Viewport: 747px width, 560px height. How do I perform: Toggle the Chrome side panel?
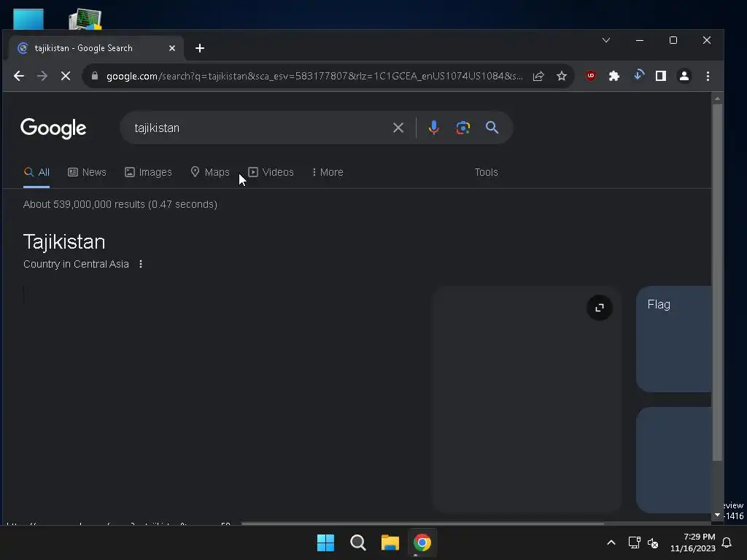661,76
